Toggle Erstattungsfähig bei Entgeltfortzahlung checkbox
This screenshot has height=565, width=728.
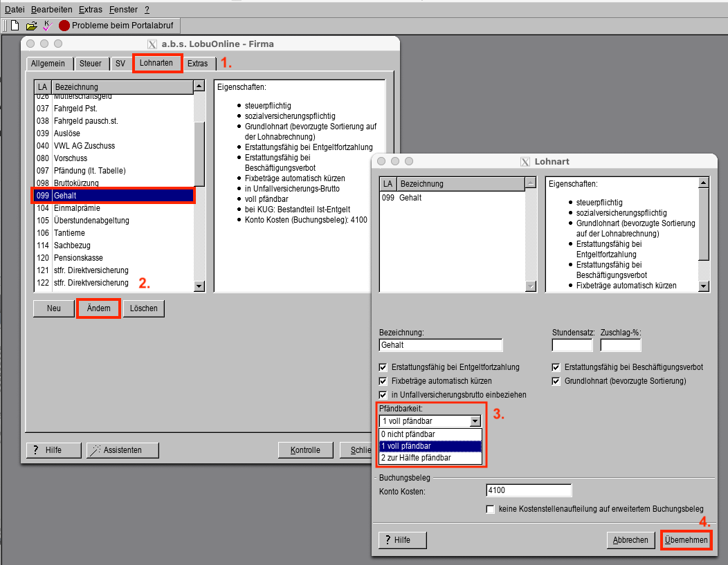point(383,367)
